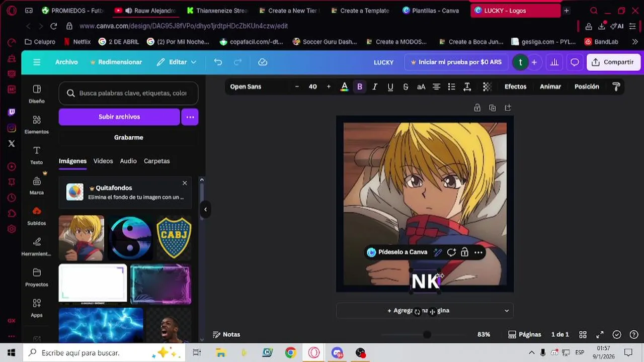Click the Compartir button
Viewport: 644px width, 362px height.
pos(613,62)
